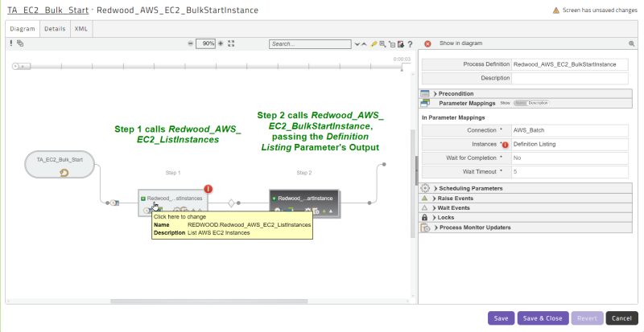Click white triangle wait-event icon in Step 2

click(x=331, y=211)
